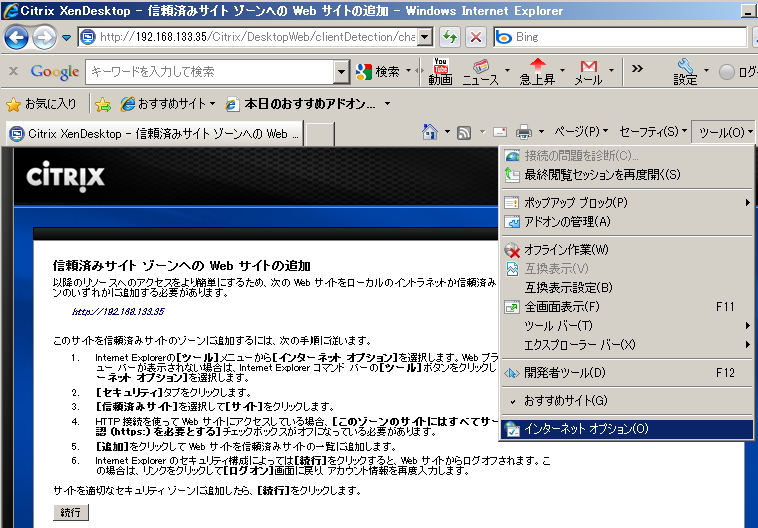This screenshot has height=528, width=758.
Task: Click the Bing search box
Action: click(x=621, y=37)
